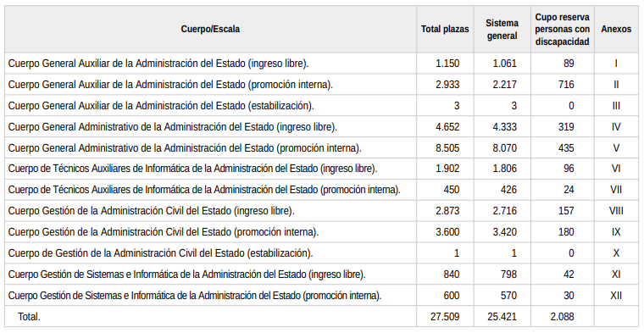Click the reserva value 96
The height and width of the screenshot is (333, 644).
point(569,169)
